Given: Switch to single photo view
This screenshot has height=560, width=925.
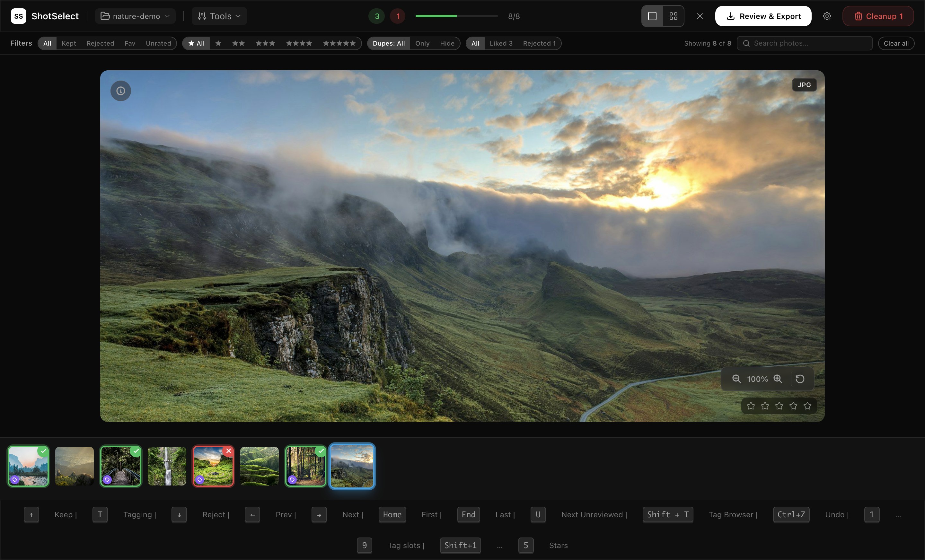Looking at the screenshot, I should 652,16.
